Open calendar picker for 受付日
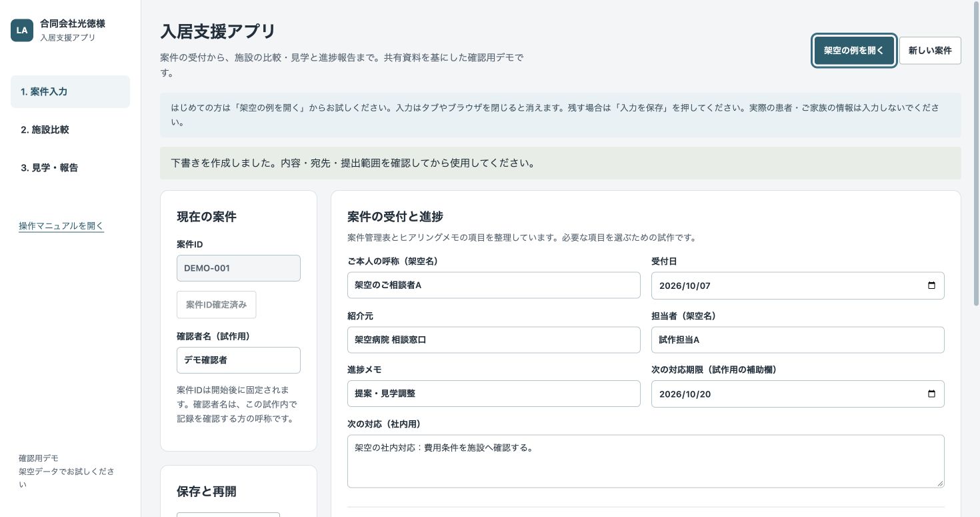This screenshot has width=980, height=517. tap(931, 286)
